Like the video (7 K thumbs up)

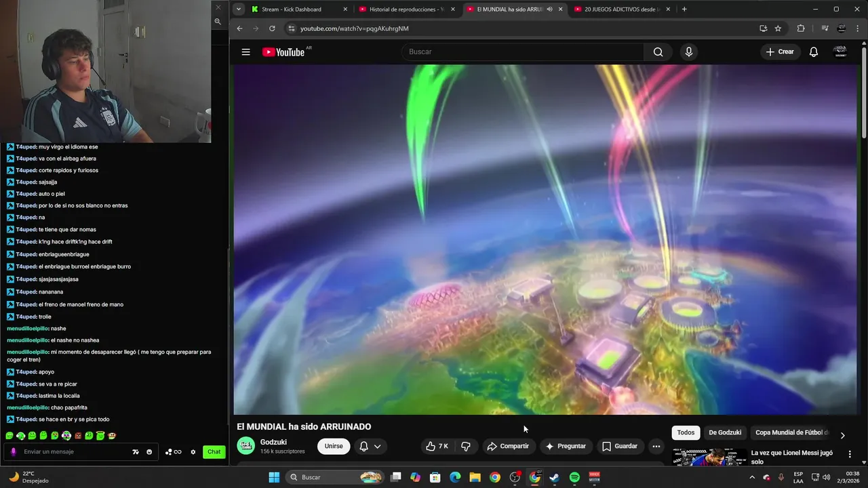(x=437, y=446)
